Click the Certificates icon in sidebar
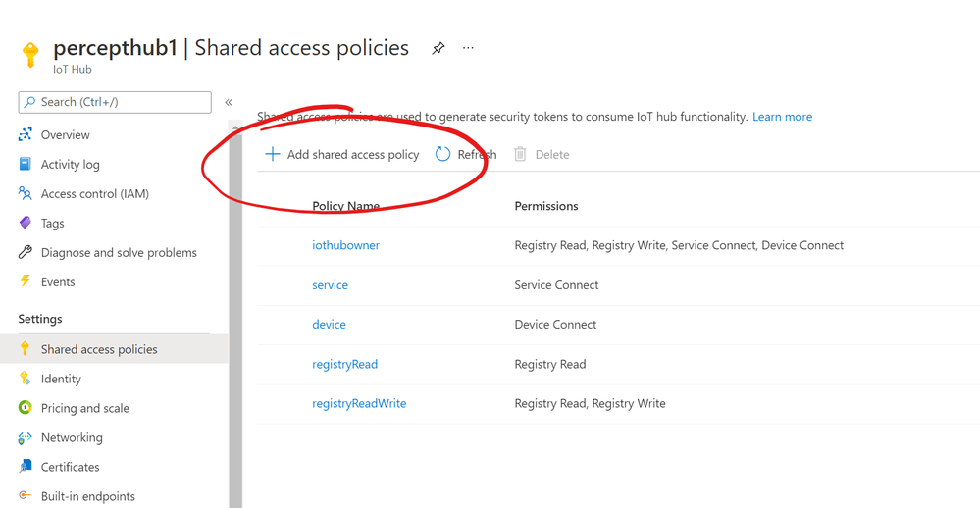This screenshot has height=508, width=980. pos(26,468)
